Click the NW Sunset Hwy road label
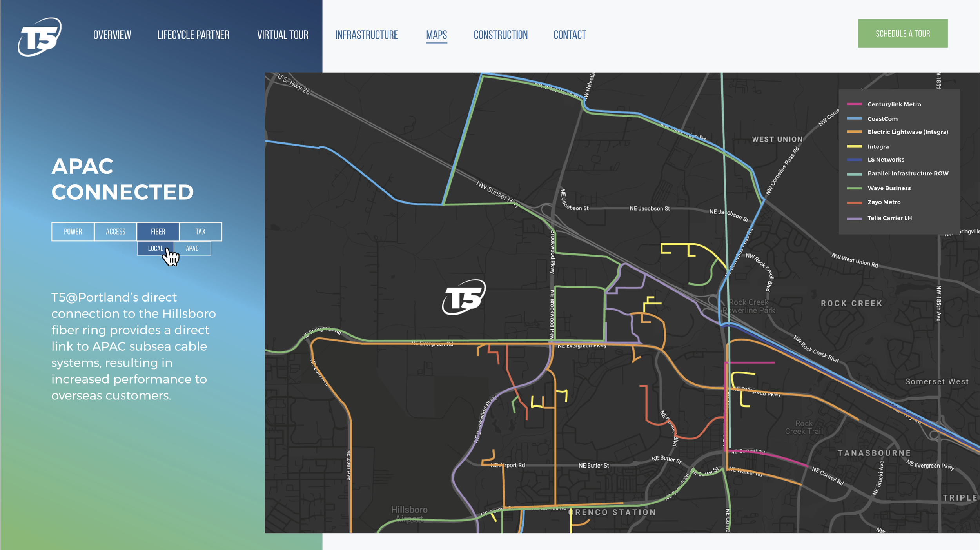The height and width of the screenshot is (550, 980). pyautogui.click(x=497, y=194)
